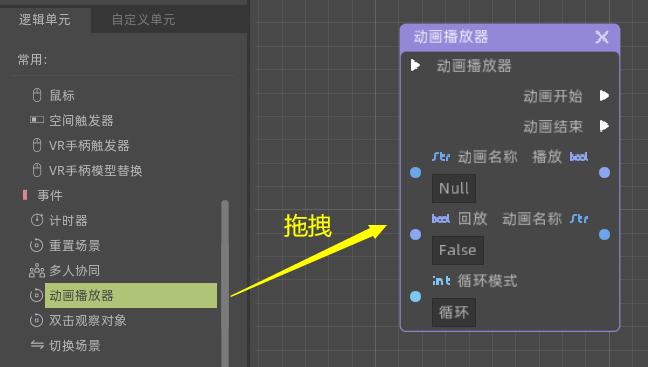
Task: Select the highlighted 动画播放器 list item
Action: coord(131,295)
